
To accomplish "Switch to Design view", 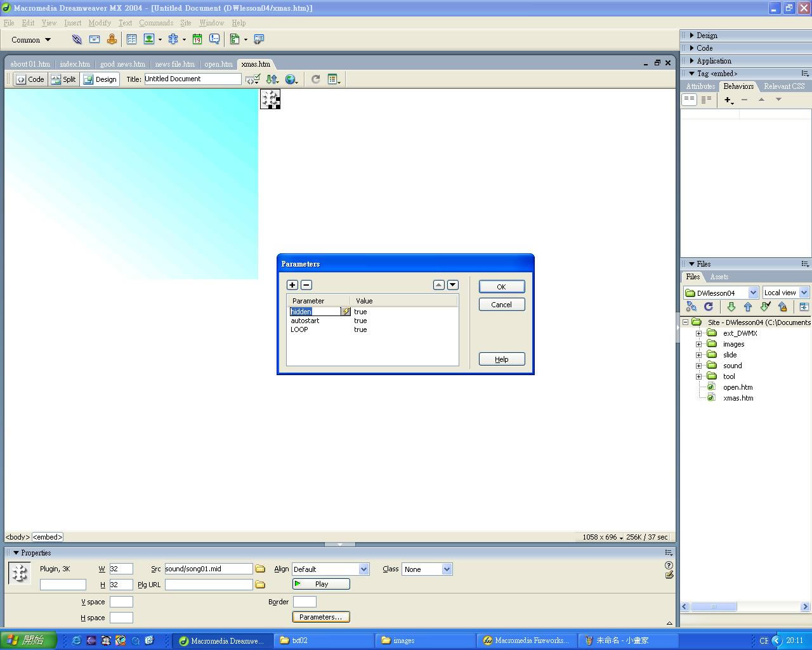I will click(x=100, y=79).
